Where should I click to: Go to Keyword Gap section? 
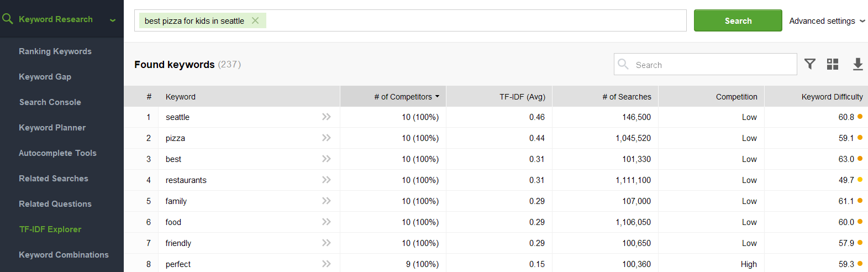[x=45, y=77]
